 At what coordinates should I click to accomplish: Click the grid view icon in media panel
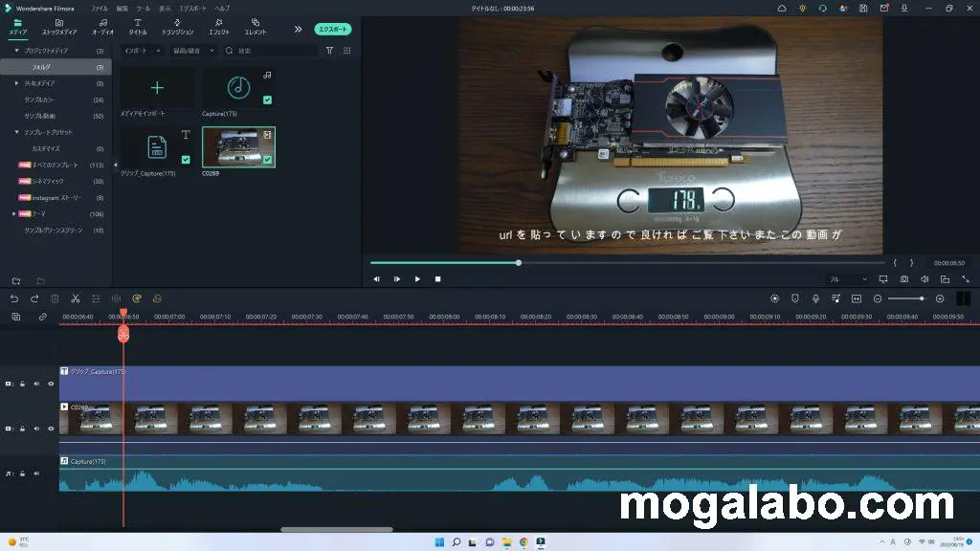[346, 51]
